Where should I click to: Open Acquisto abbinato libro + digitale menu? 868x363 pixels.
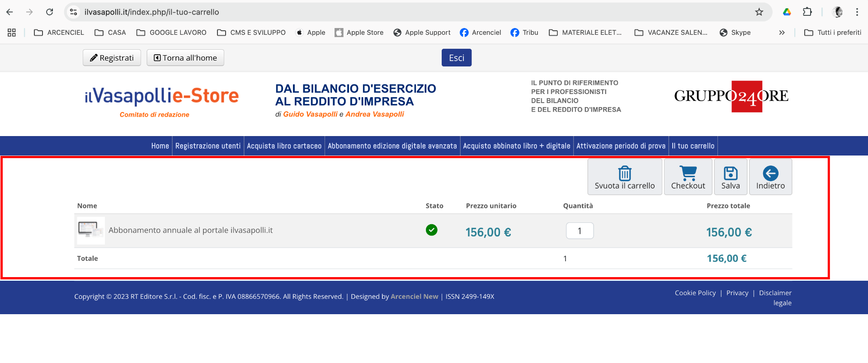tap(517, 146)
